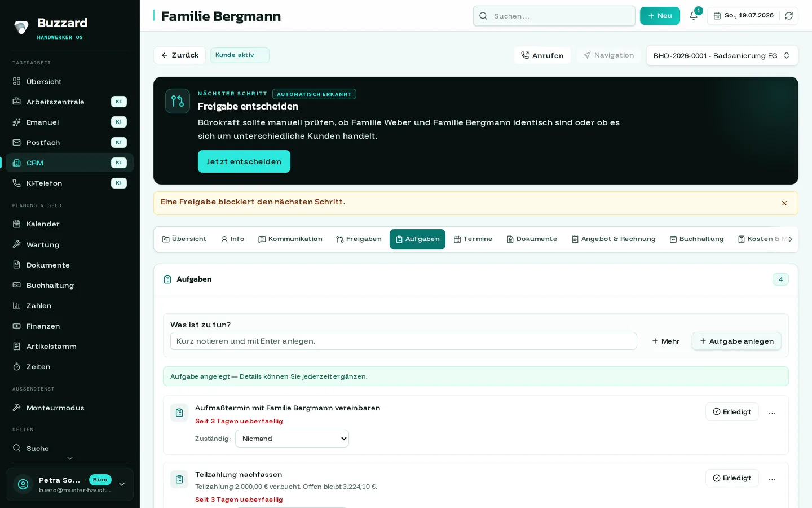Switch to the Freigaben tab
Screen dimensions: 812x508
pyautogui.click(x=359, y=239)
